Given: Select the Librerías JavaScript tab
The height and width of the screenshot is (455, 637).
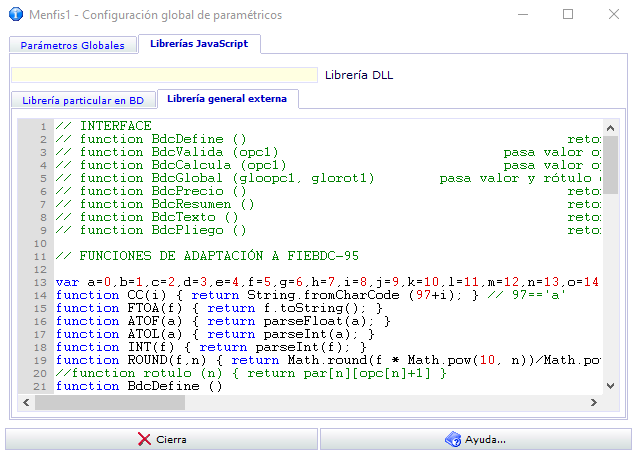Looking at the screenshot, I should point(199,43).
